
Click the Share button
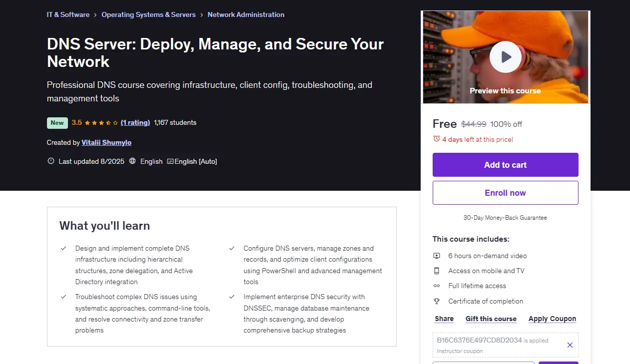point(444,319)
